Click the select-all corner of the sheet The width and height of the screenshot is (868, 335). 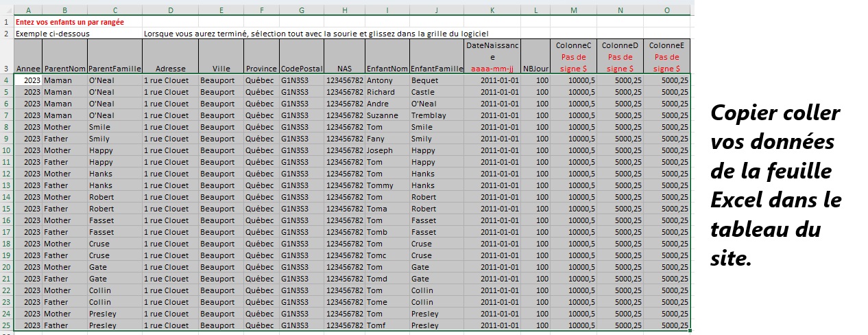[x=6, y=10]
